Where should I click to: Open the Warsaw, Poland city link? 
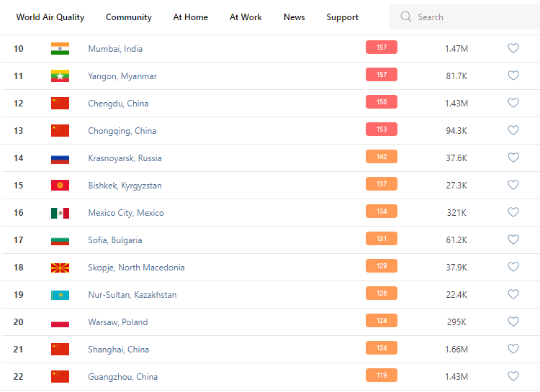coord(118,322)
